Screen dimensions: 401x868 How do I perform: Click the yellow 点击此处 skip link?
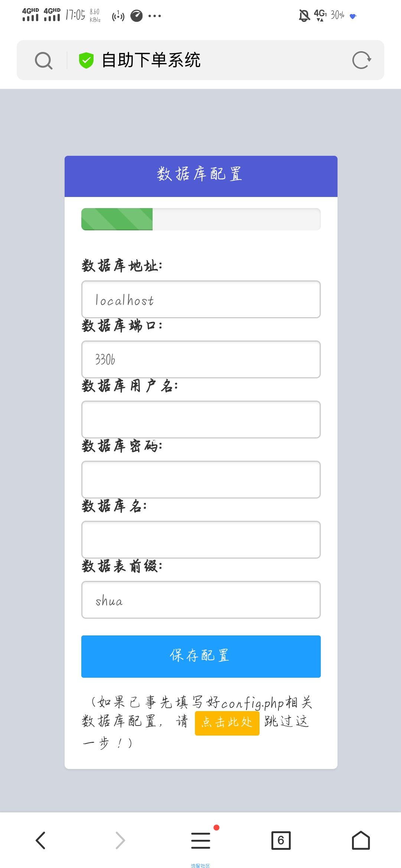click(x=227, y=723)
